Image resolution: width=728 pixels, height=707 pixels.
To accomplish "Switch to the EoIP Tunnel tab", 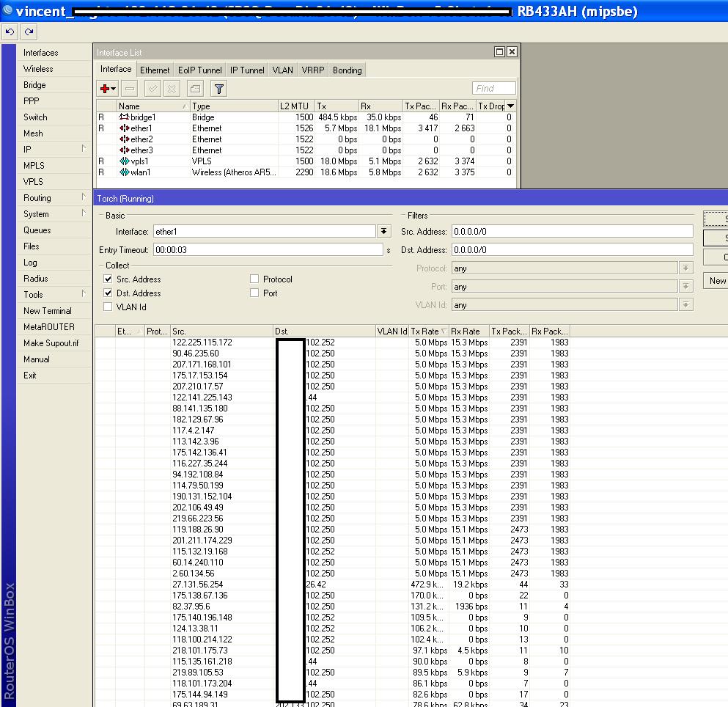I will tap(199, 70).
